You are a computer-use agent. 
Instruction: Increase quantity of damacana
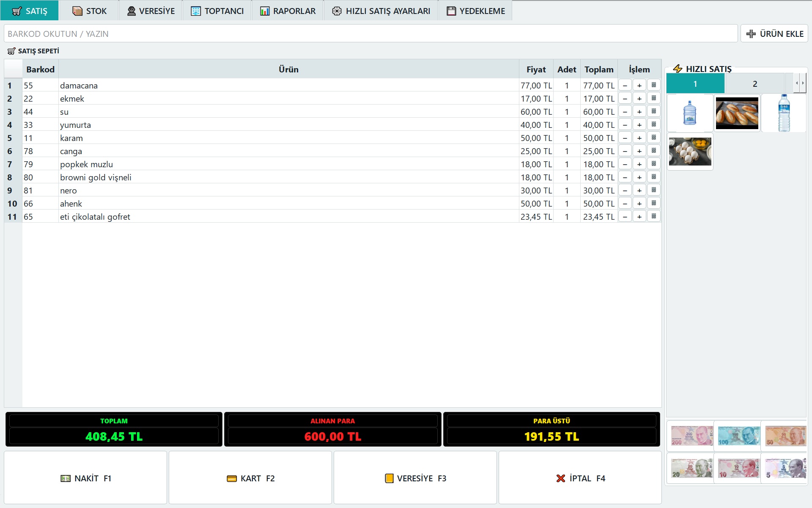click(639, 85)
